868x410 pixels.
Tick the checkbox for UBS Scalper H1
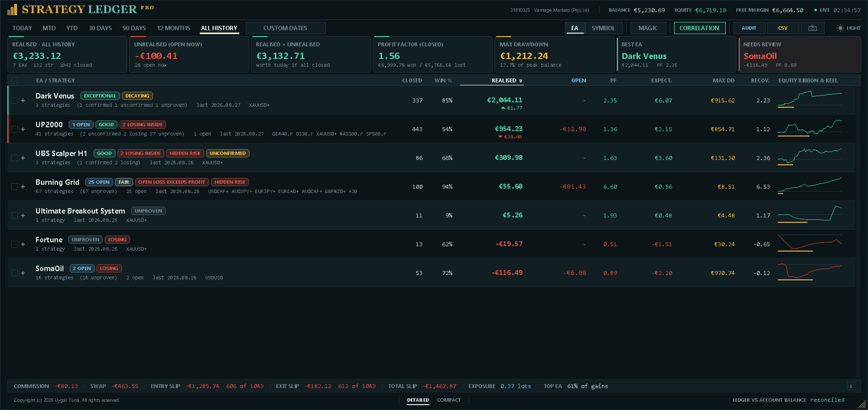[x=15, y=158]
